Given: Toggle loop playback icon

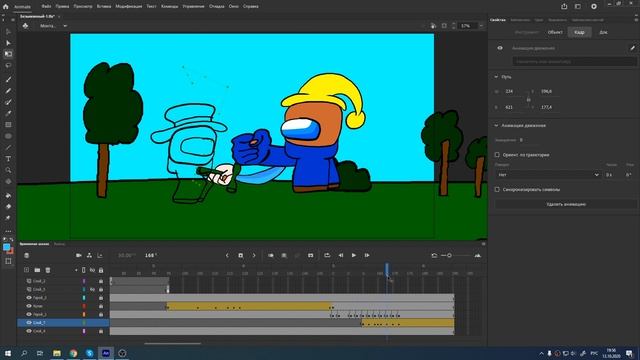Looking at the screenshot, I should point(327,256).
